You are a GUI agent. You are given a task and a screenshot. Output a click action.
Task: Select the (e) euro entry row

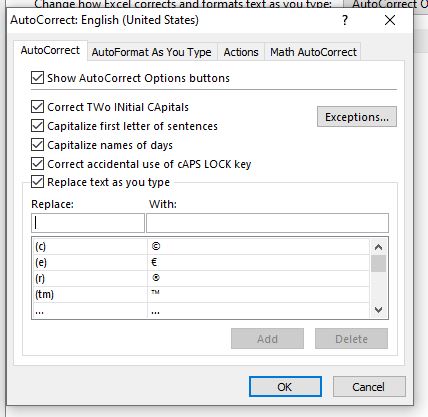click(201, 263)
